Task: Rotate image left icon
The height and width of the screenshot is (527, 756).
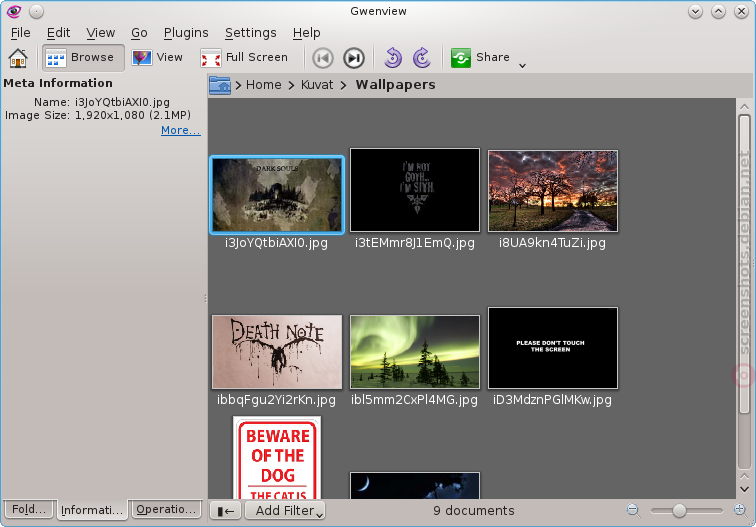Action: pyautogui.click(x=393, y=58)
